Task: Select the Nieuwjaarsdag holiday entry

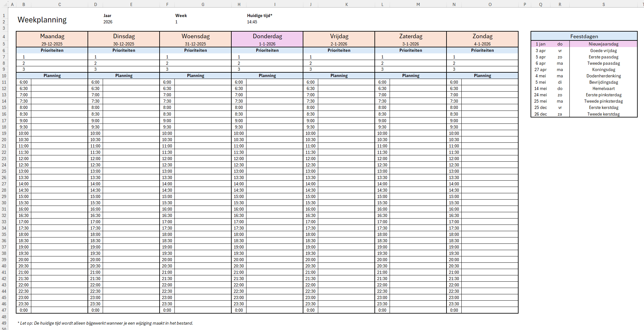Action: pos(604,44)
